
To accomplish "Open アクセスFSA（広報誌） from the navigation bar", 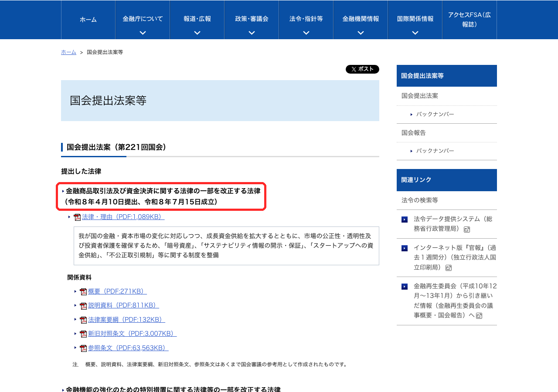I will coord(470,20).
